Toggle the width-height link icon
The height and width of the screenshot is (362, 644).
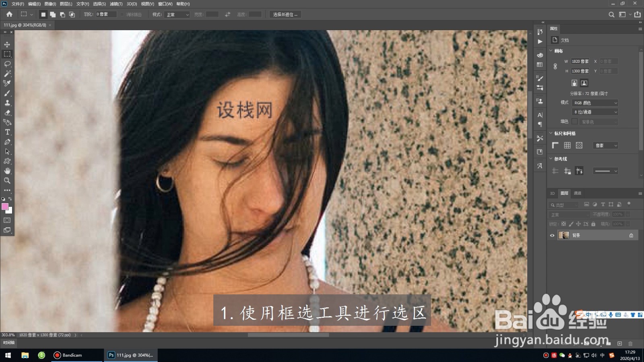(555, 66)
